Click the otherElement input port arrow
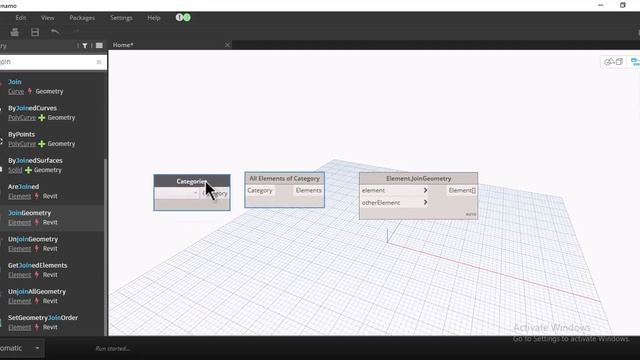Viewport: 640px width, 360px height. click(x=425, y=202)
